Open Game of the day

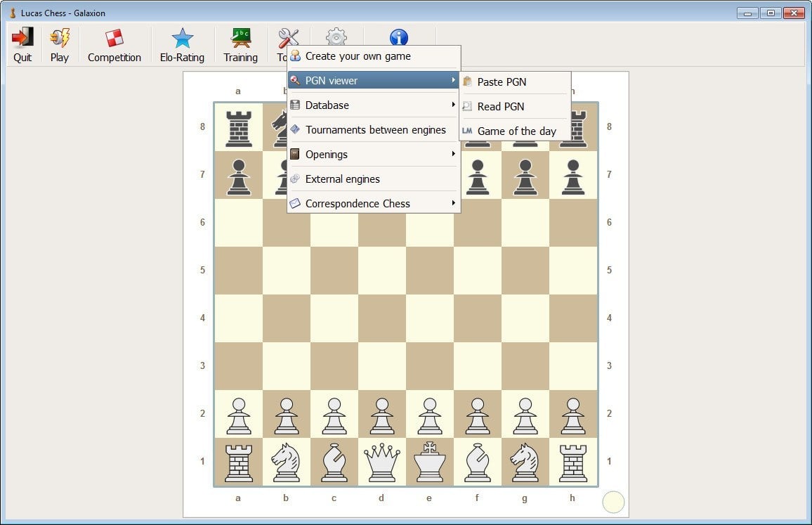coord(516,131)
